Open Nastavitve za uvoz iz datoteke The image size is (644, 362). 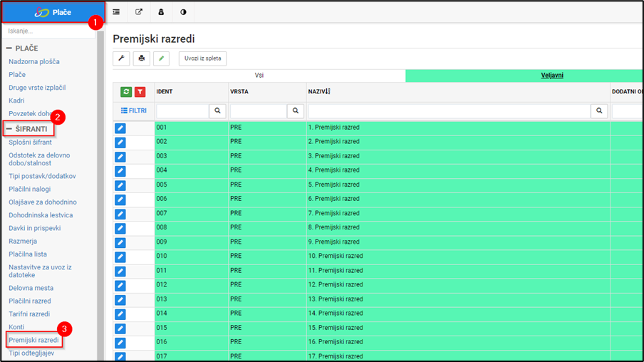point(40,271)
